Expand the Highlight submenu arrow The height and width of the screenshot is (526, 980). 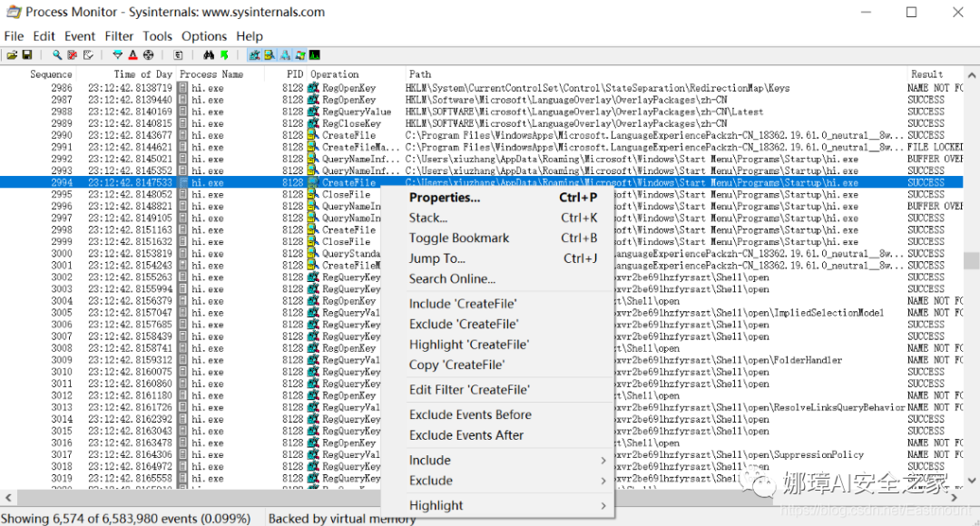pyautogui.click(x=603, y=505)
